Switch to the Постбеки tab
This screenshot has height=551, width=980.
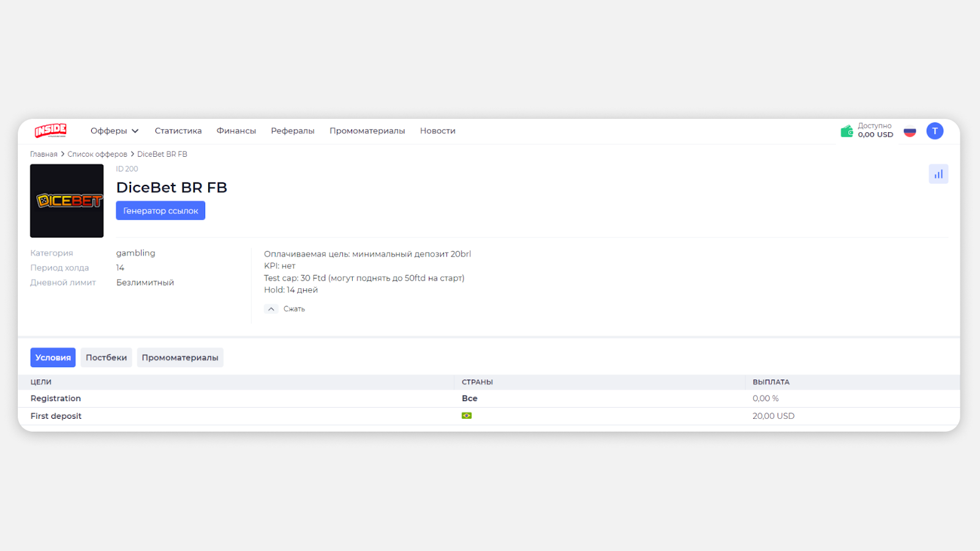pos(107,358)
